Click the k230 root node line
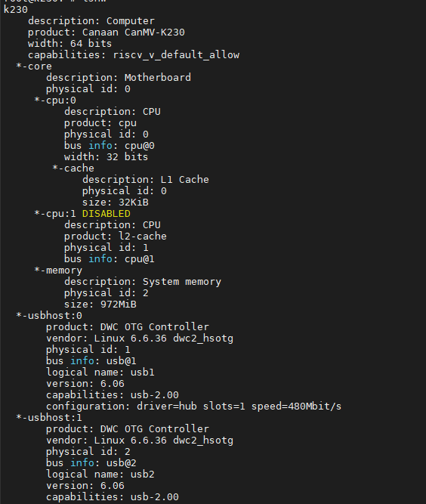 (x=15, y=10)
